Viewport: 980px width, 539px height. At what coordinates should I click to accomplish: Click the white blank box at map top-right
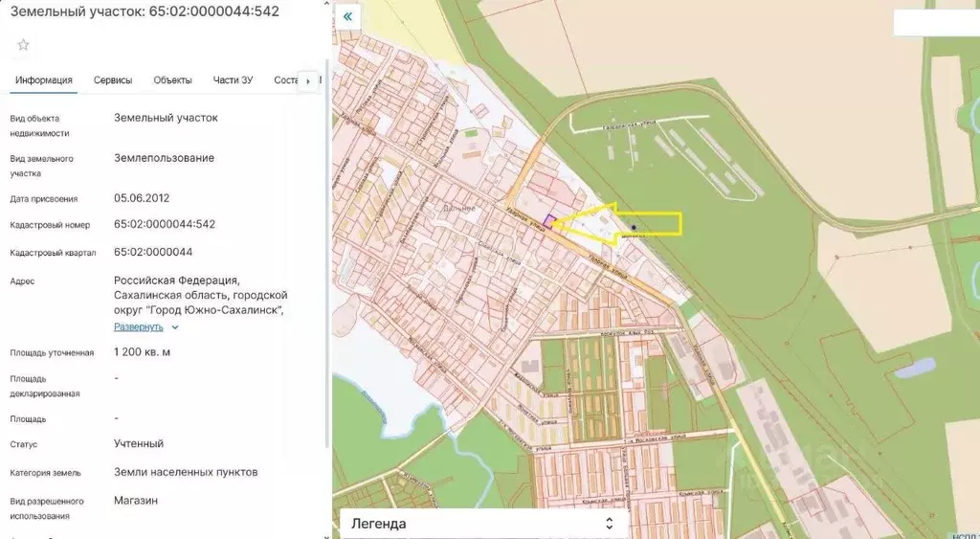point(935,23)
